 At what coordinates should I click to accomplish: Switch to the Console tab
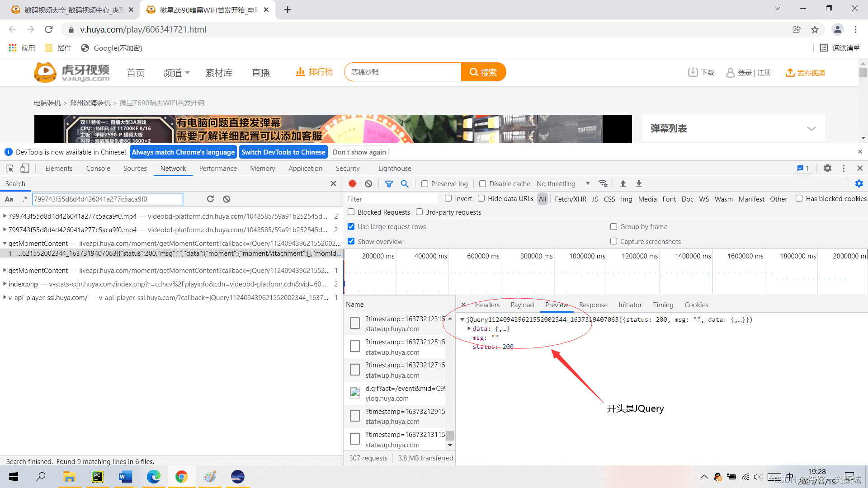pos(98,168)
